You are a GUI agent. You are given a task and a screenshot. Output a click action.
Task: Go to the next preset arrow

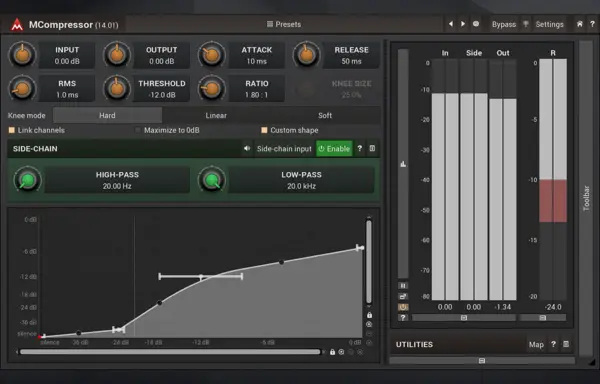(x=463, y=24)
